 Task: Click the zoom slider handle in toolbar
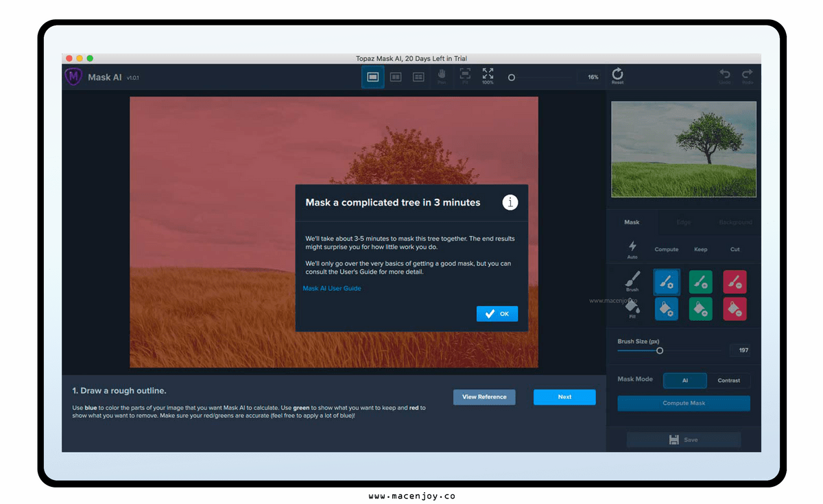pyautogui.click(x=511, y=77)
